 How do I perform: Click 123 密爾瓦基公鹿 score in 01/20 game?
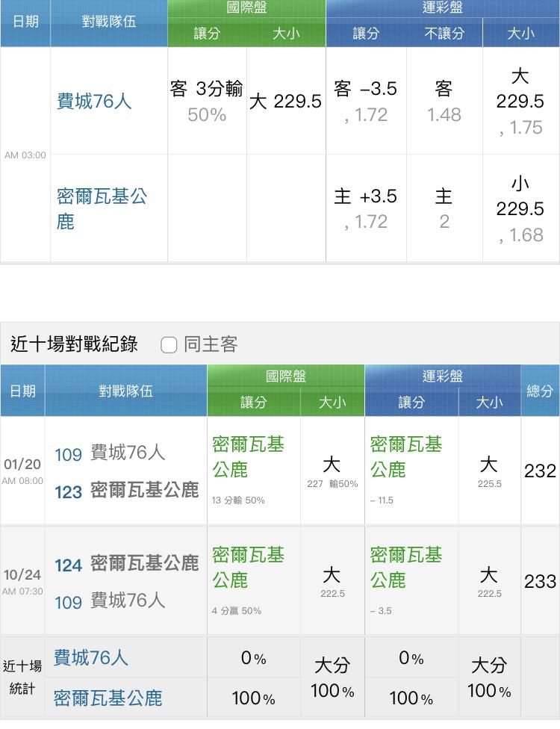(x=126, y=491)
